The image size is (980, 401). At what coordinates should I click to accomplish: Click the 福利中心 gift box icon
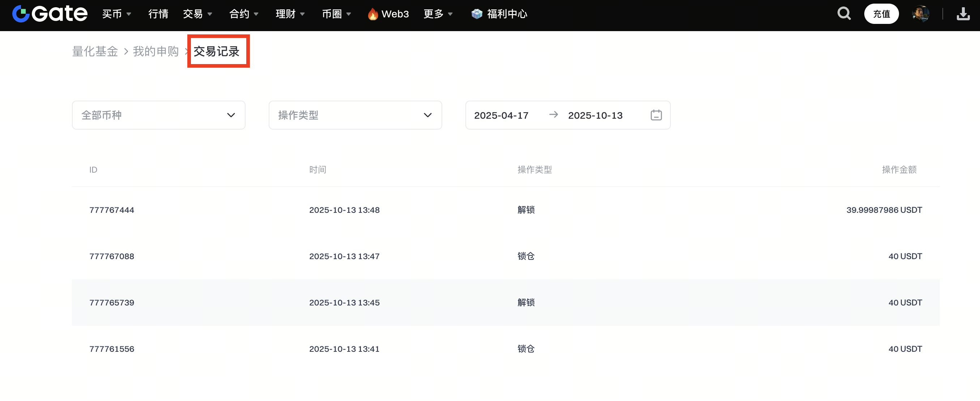(x=476, y=14)
